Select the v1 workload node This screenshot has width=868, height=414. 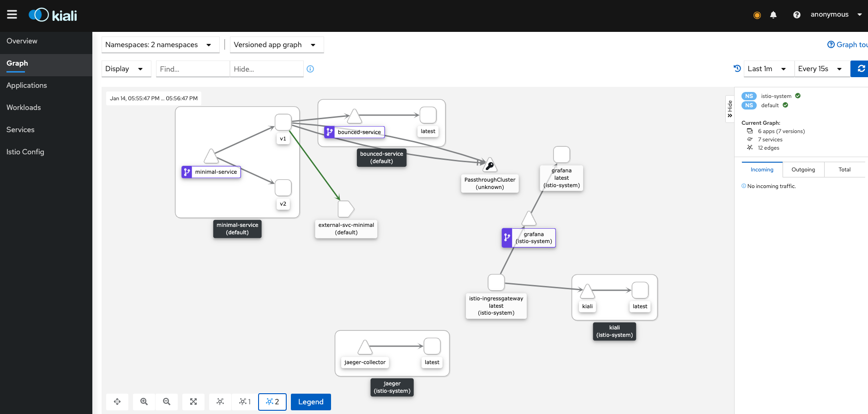(x=283, y=122)
